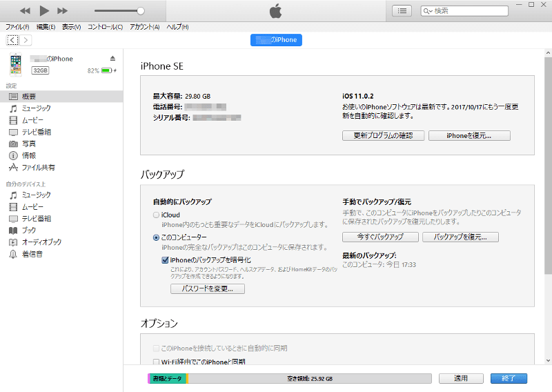The width and height of the screenshot is (552, 392).
Task: Enable Wi-Fi経由でこのiPhoneと同期 checkbox
Action: [155, 362]
